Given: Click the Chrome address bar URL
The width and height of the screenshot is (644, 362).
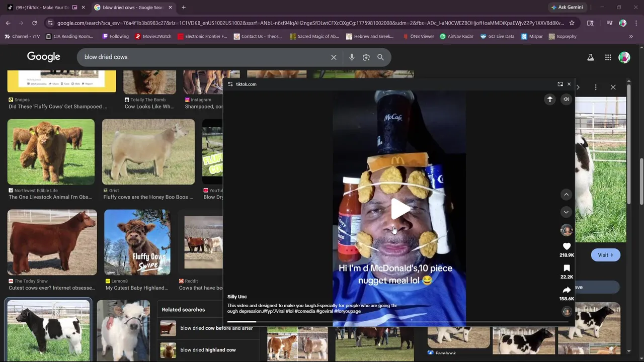Looking at the screenshot, I should click(310, 23).
